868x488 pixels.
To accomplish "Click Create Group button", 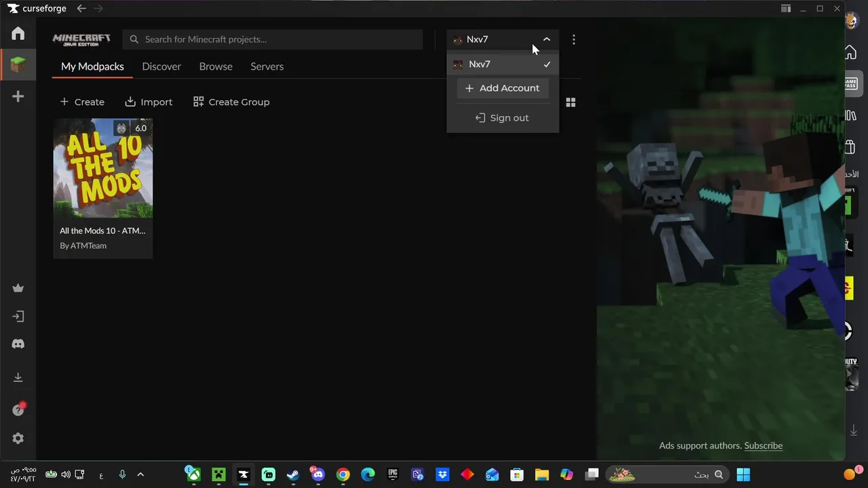I will (231, 102).
